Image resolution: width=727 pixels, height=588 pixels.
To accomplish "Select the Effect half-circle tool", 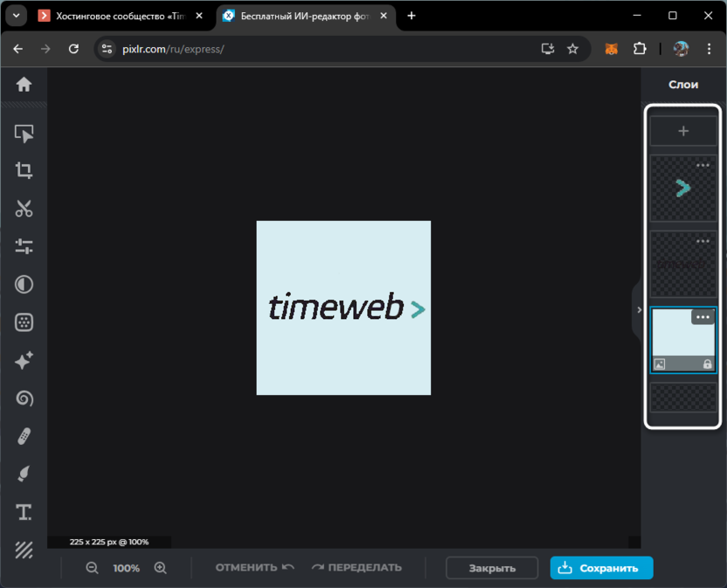I will coord(24,284).
